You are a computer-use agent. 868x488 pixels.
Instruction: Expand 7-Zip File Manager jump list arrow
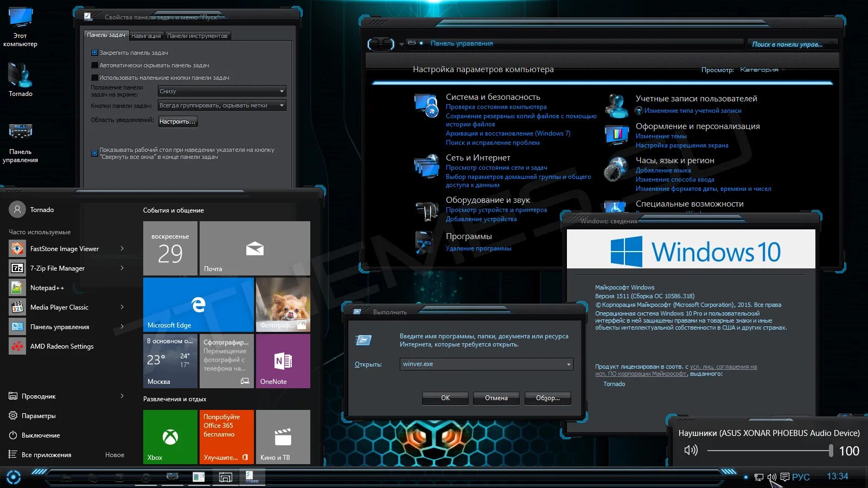(122, 268)
